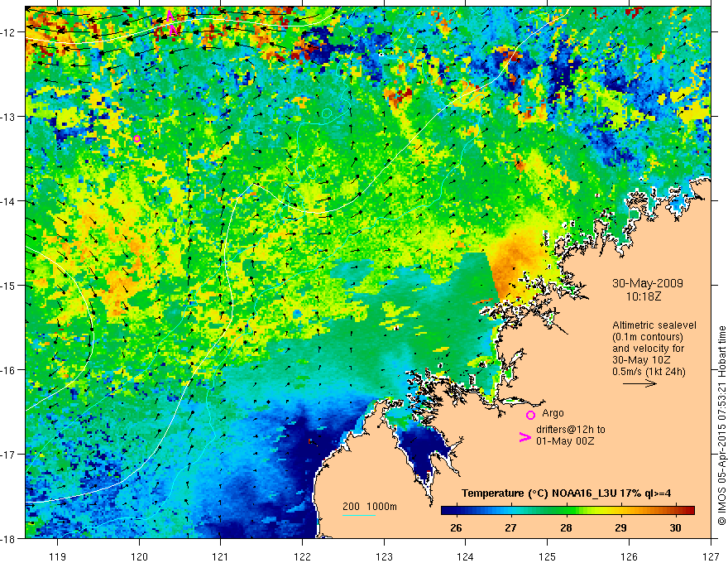Click the latitude axis label '-16'

click(8, 370)
